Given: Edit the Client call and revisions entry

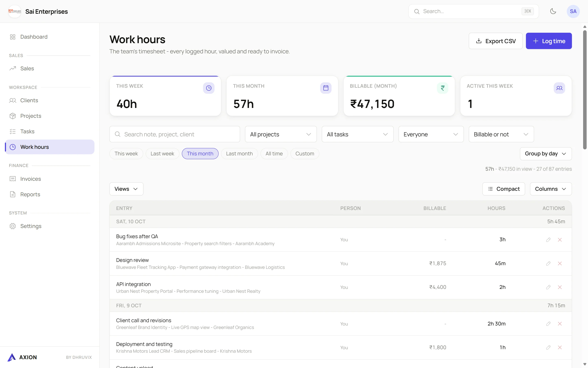Looking at the screenshot, I should 548,324.
